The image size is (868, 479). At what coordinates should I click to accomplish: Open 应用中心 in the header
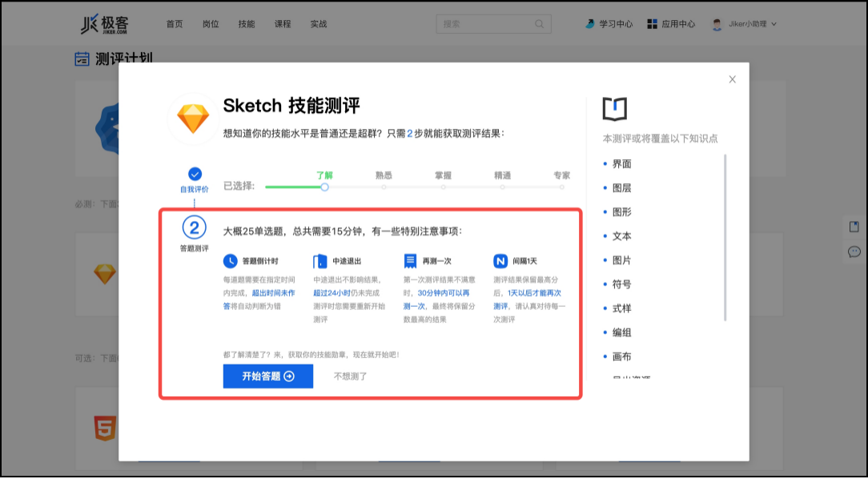[x=672, y=24]
